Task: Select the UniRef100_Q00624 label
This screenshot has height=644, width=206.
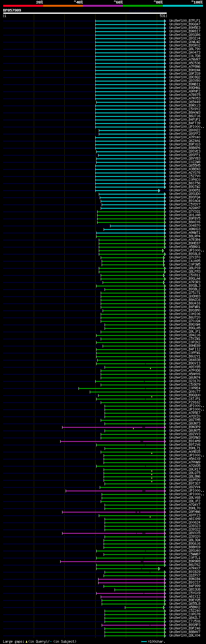Action: tap(185, 522)
